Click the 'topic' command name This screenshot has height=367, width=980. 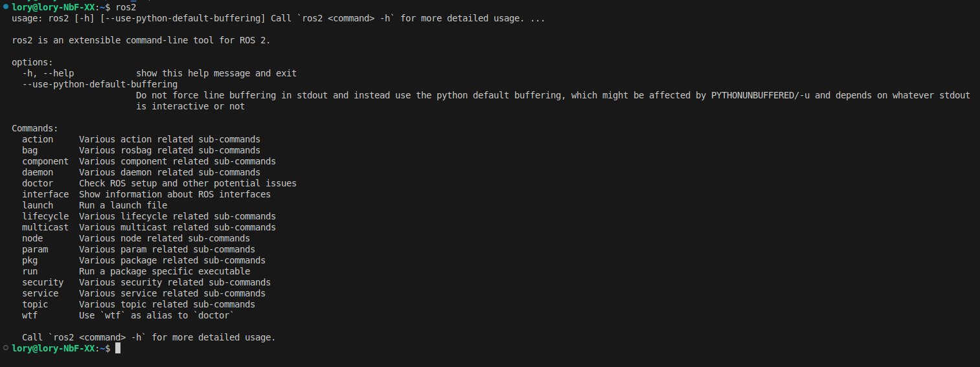(x=35, y=304)
